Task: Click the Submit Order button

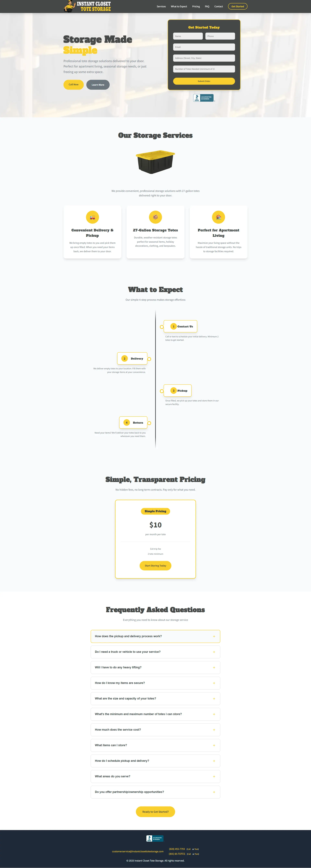Action: click(204, 81)
